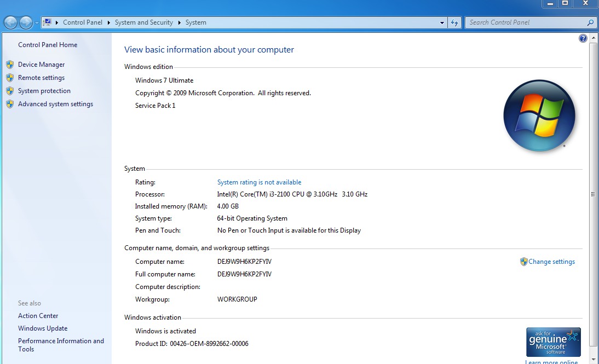Maximize the System window

tap(565, 3)
